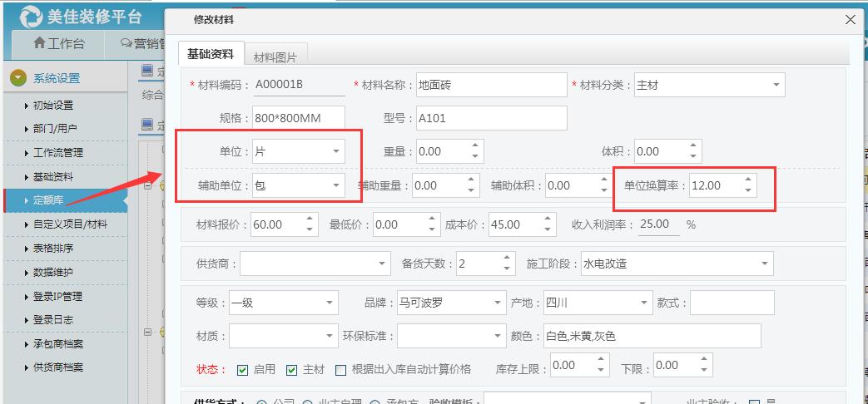Toggle the 启用 checkbox
The image size is (868, 404).
242,370
